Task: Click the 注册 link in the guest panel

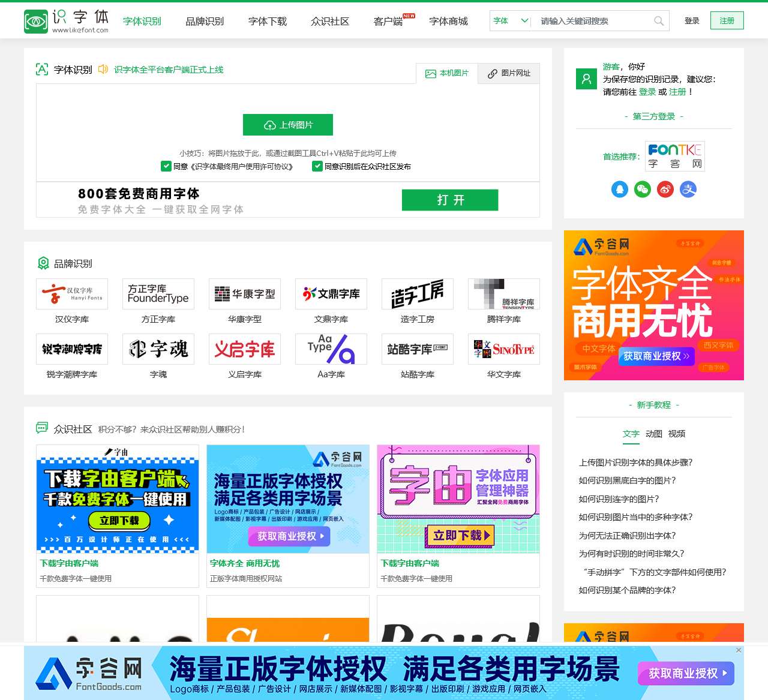Action: coord(677,92)
